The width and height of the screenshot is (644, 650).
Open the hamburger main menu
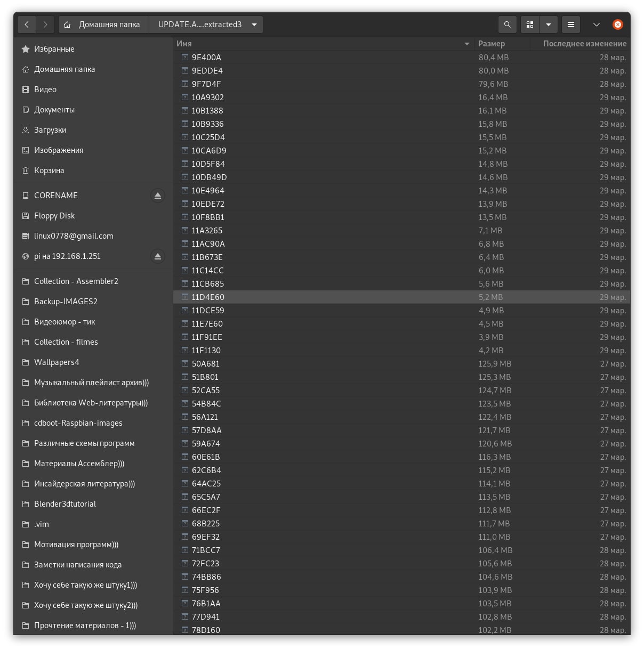tap(571, 25)
